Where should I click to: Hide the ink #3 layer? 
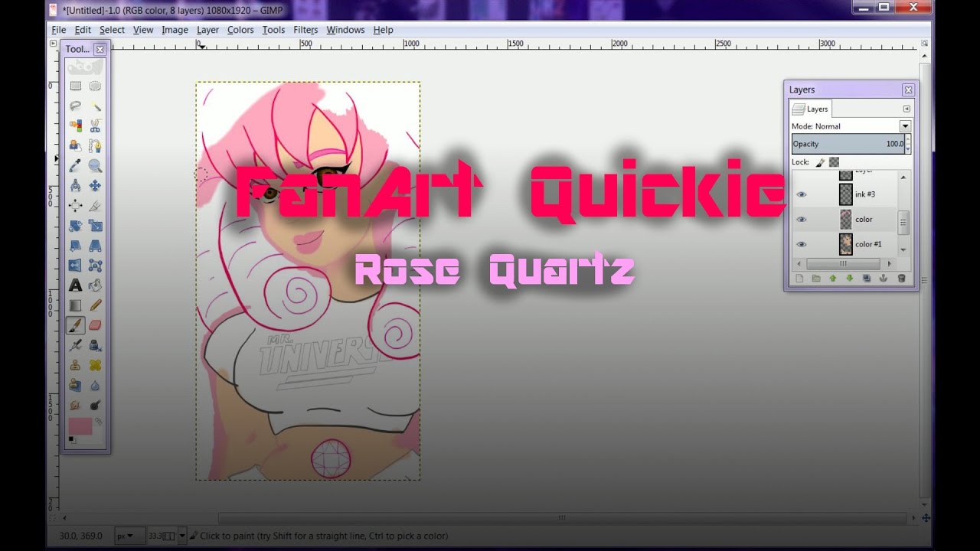pos(802,194)
